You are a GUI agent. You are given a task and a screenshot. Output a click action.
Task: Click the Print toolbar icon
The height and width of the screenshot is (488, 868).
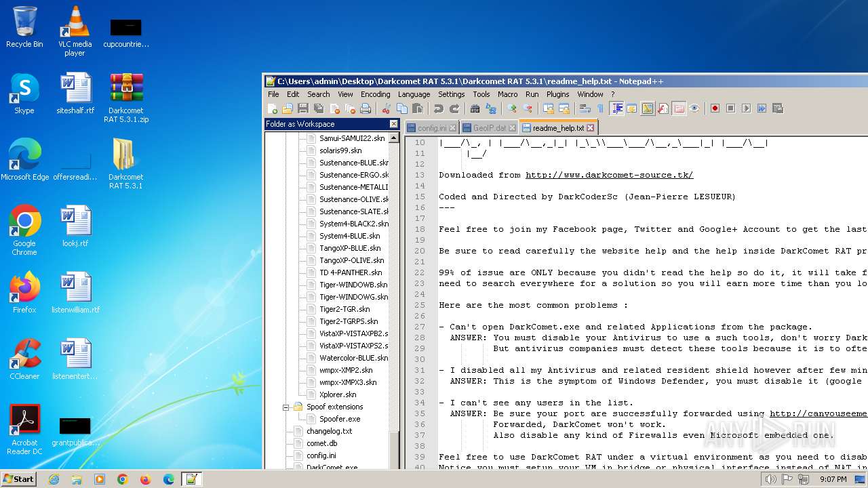point(366,108)
